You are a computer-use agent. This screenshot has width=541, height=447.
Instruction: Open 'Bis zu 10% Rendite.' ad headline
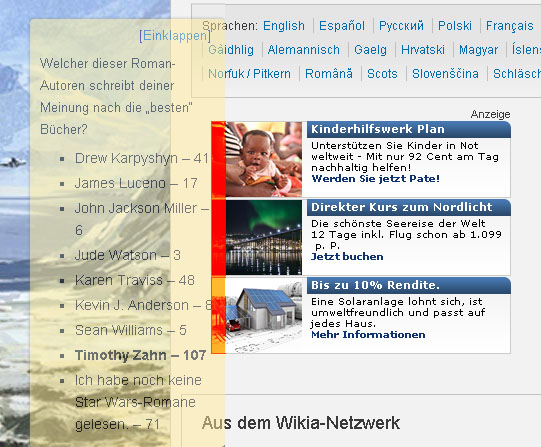(375, 285)
